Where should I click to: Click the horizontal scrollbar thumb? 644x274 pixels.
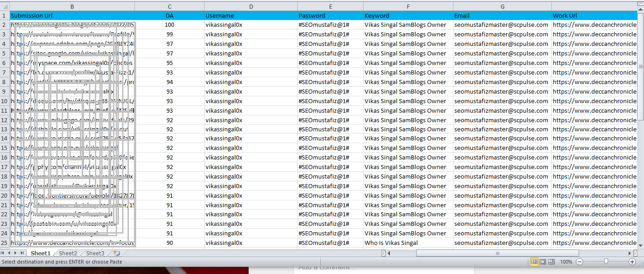[497, 253]
